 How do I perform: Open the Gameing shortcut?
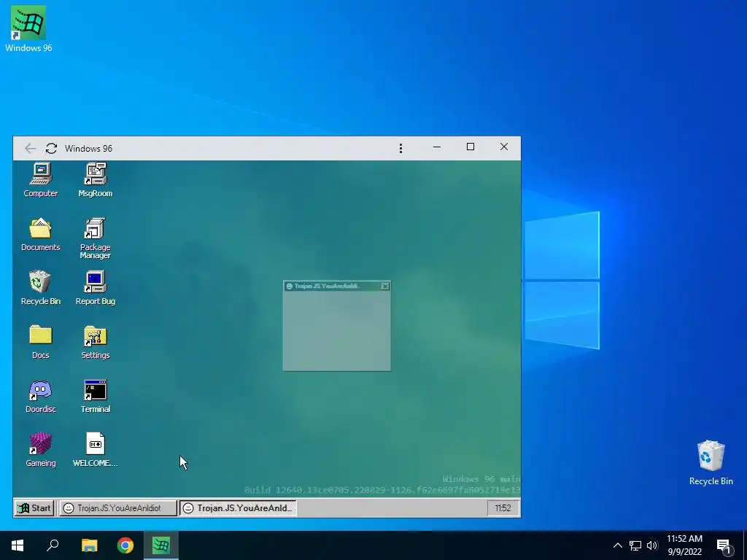pyautogui.click(x=41, y=449)
